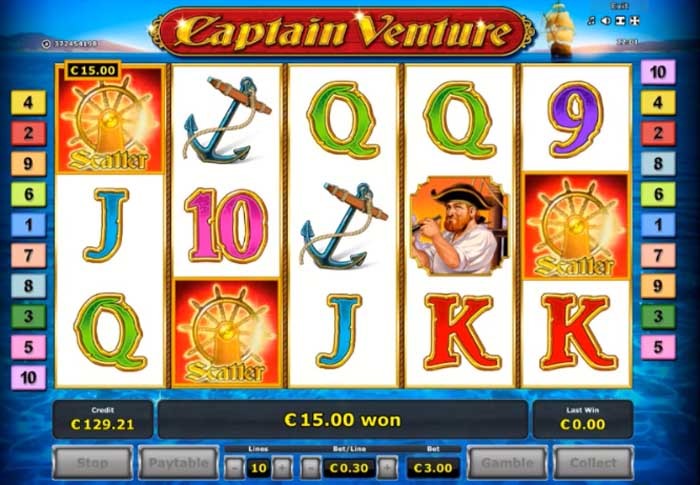Lower Bet/Line with the minus button

tap(311, 468)
